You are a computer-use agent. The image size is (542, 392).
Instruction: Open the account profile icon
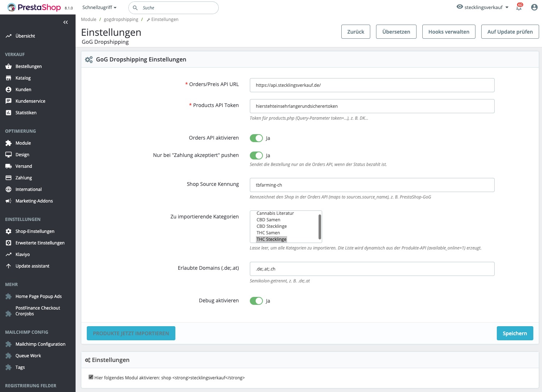pyautogui.click(x=534, y=8)
